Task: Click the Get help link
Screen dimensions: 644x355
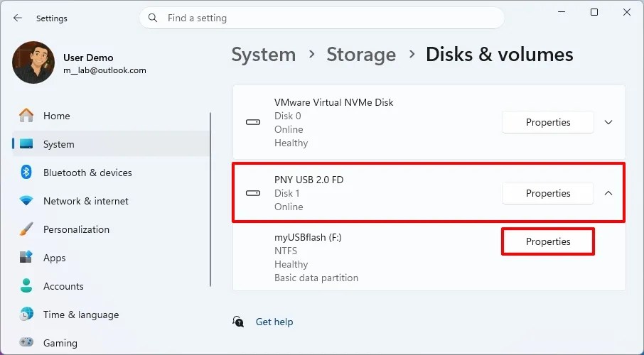Action: (274, 322)
